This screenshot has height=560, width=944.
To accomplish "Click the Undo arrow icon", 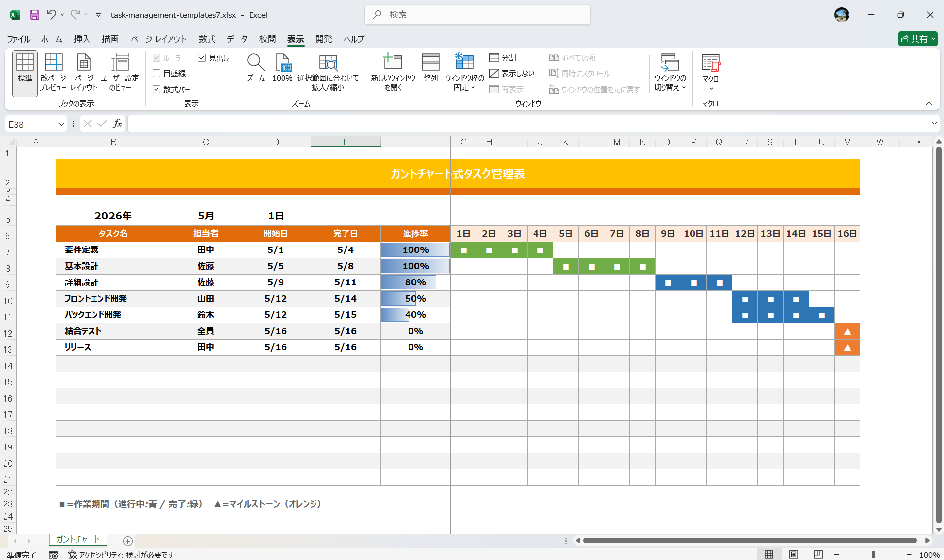I will tap(51, 15).
